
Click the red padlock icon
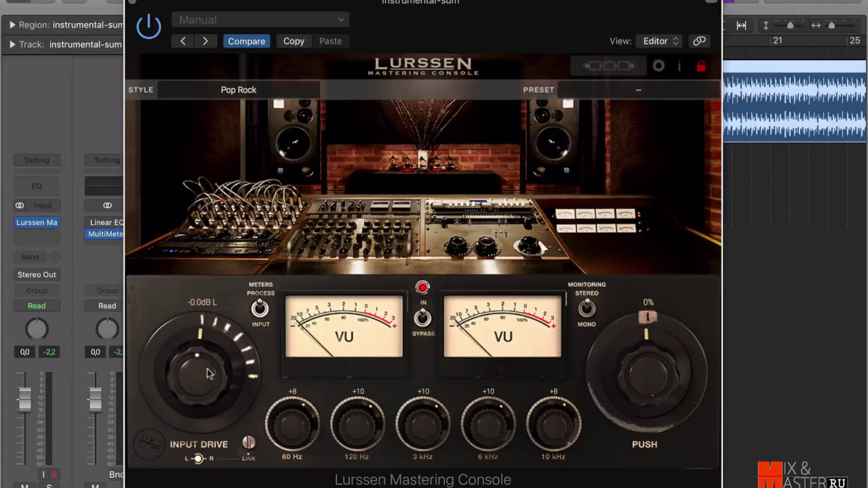[x=701, y=66]
